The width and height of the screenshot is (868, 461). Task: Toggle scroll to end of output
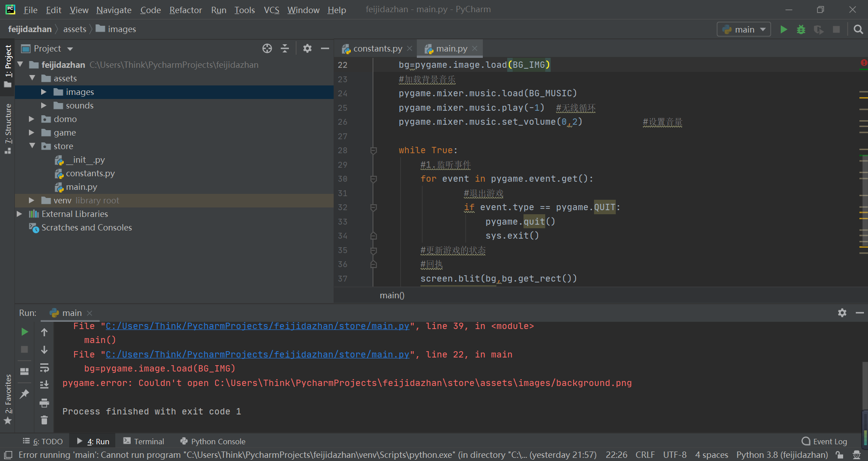coord(44,385)
